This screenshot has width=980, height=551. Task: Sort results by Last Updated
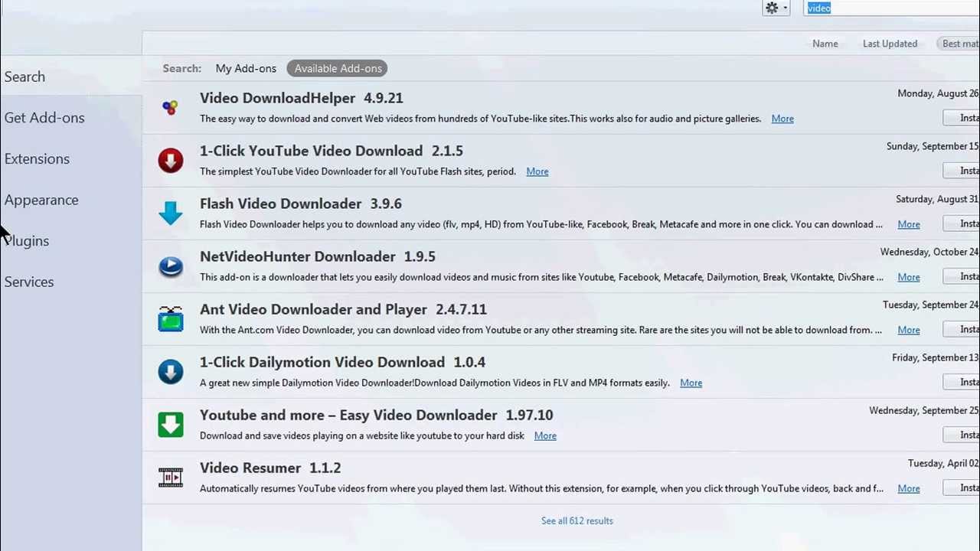tap(890, 44)
